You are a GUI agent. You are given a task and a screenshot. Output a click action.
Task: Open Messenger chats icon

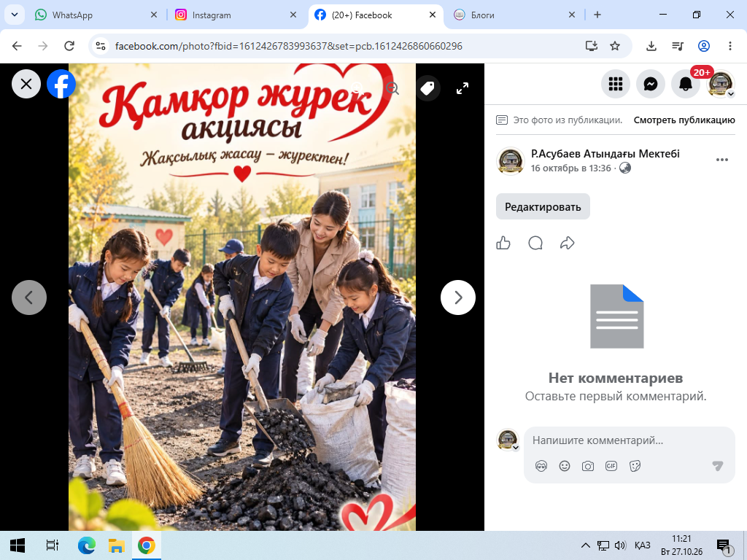tap(650, 85)
